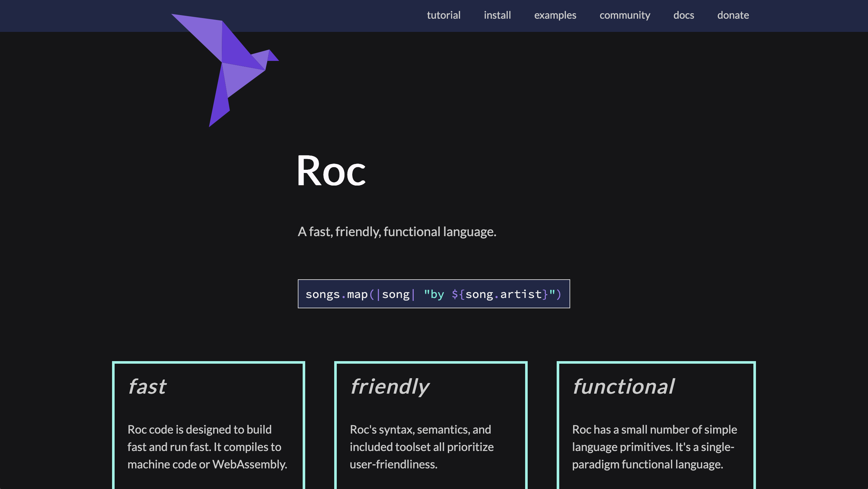Select the "fast" card heading

point(147,387)
